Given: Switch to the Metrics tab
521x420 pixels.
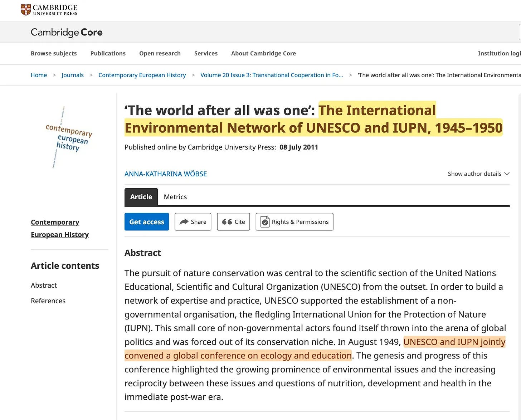Looking at the screenshot, I should click(175, 197).
